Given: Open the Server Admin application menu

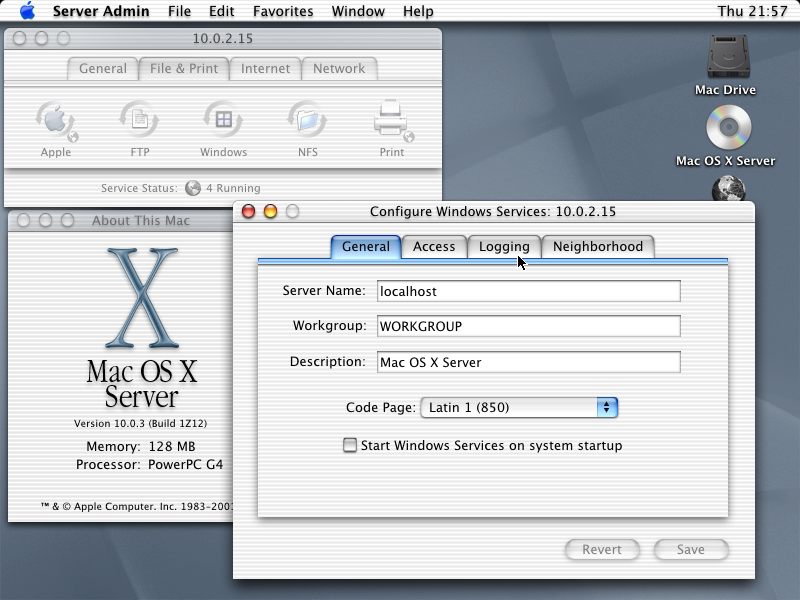Looking at the screenshot, I should (x=101, y=11).
